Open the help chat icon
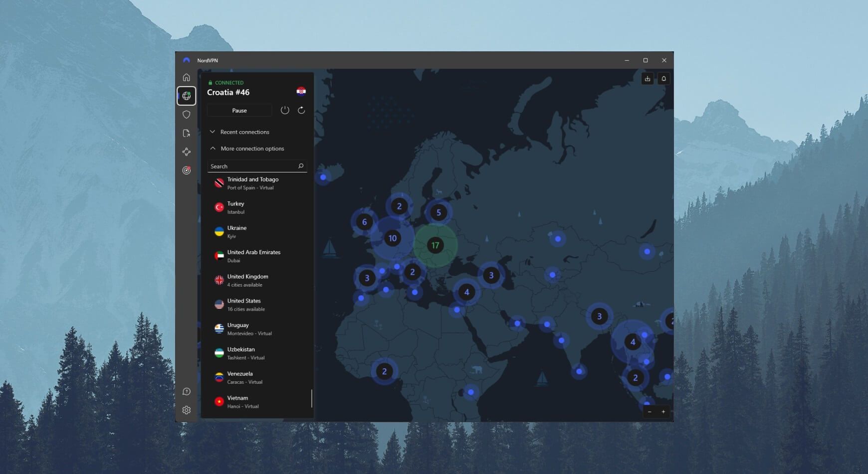868x474 pixels. [186, 392]
